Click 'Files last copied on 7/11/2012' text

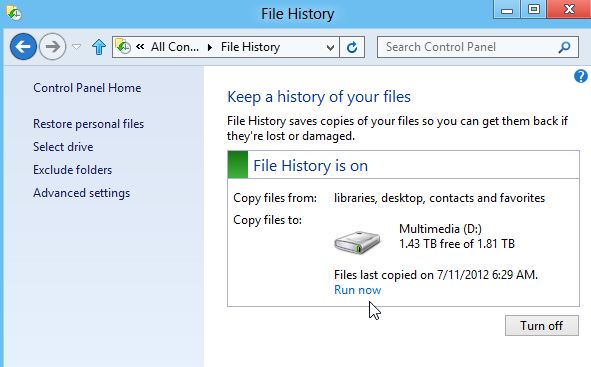coord(436,275)
